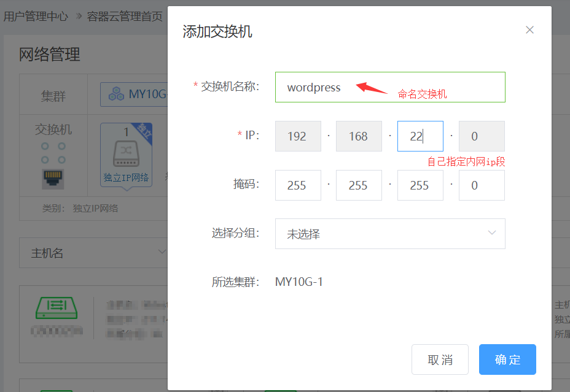Close the 添加交换机 dialog with X
Screen dimensions: 570x392
coord(529,30)
